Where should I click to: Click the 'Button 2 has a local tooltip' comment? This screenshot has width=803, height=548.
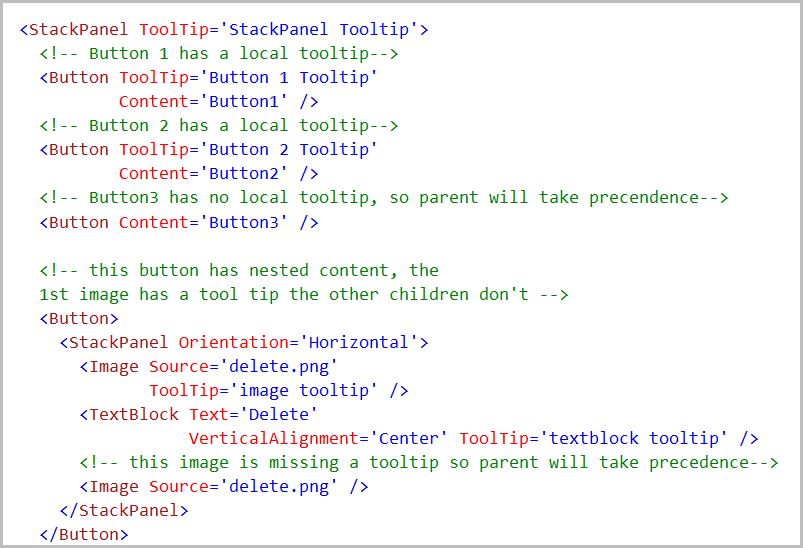click(x=219, y=125)
